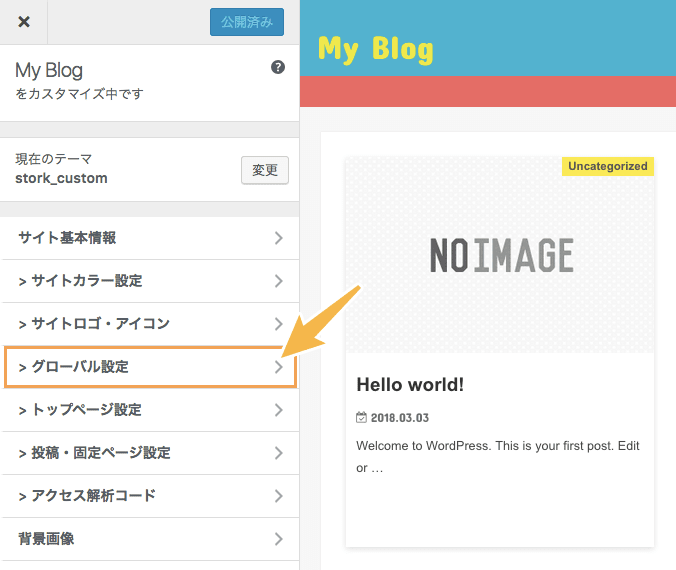Close the customizer with the X icon

pos(24,22)
